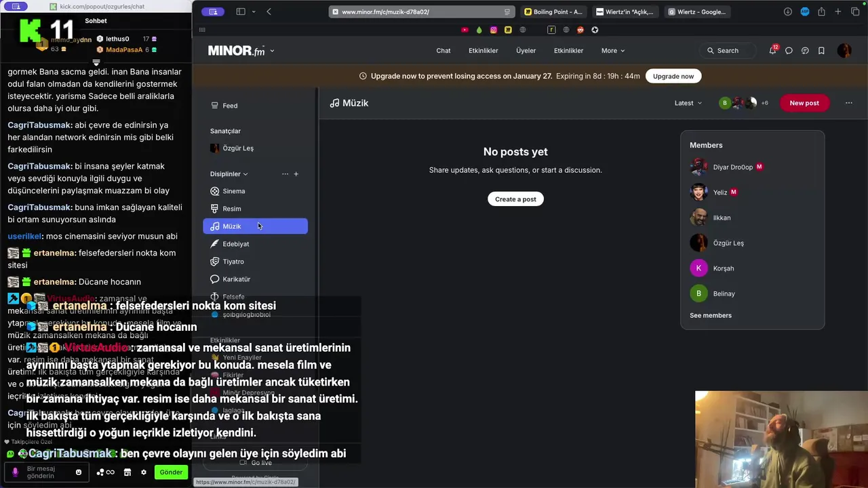Open Feed in the sidebar
Screen dimensions: 868x488
coord(230,106)
